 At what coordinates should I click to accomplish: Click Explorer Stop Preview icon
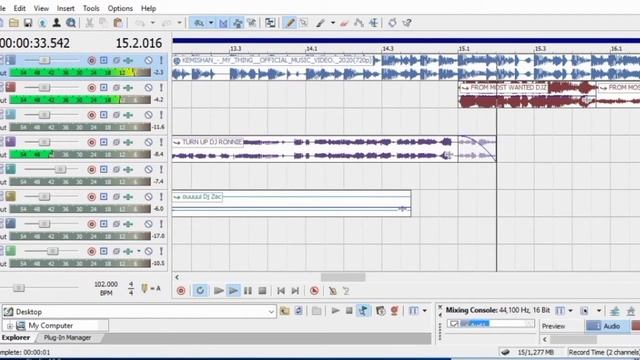[349, 311]
